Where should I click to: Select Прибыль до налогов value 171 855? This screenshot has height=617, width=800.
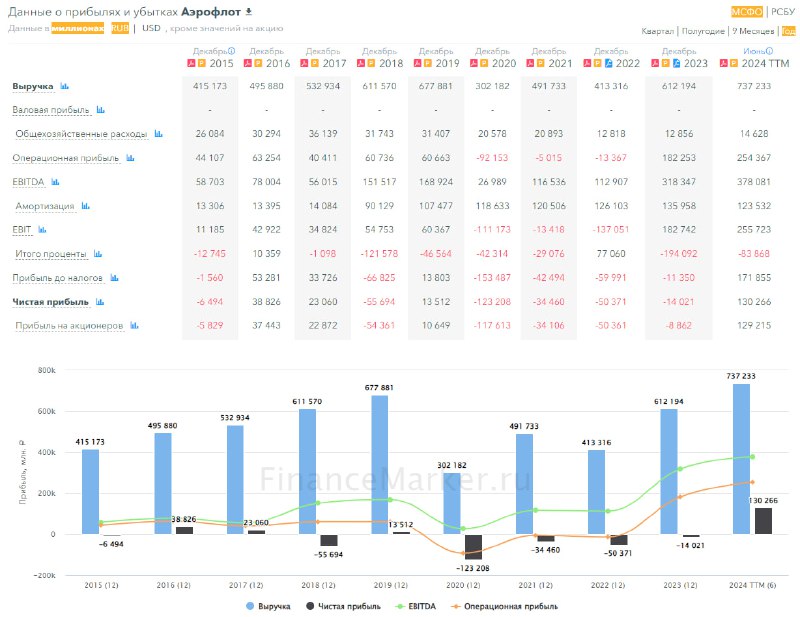[x=754, y=278]
